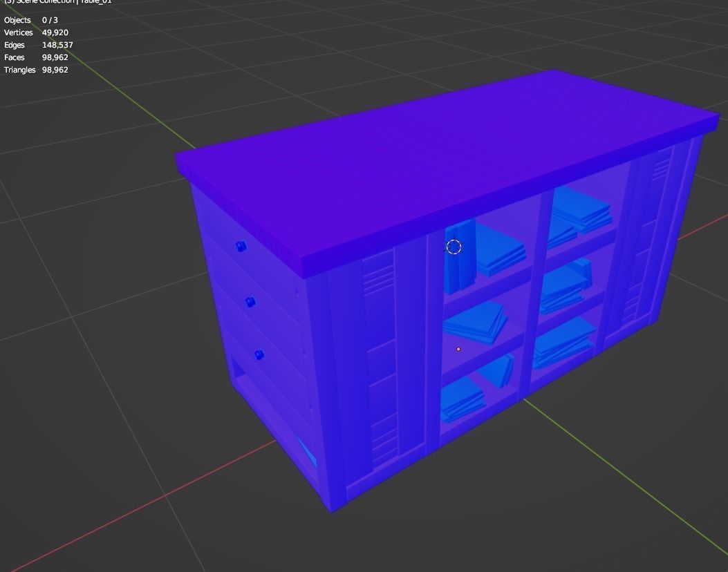Click the top drawer knob
Viewport: 728px width, 572px height.
(x=241, y=247)
